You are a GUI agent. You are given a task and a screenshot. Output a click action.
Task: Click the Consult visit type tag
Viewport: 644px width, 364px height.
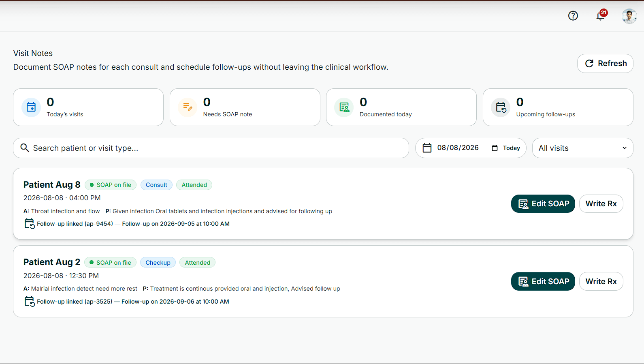(156, 185)
